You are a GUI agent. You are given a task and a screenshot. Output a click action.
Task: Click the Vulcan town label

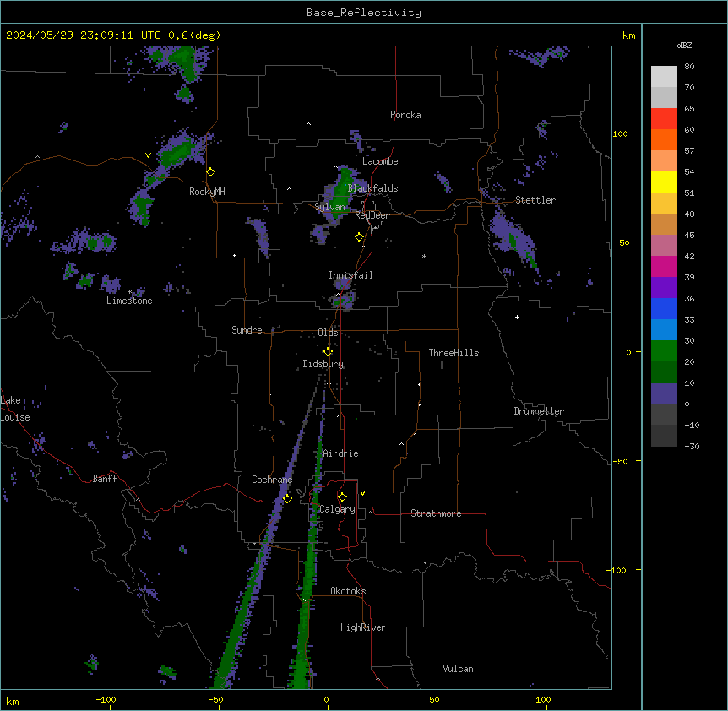pos(458,669)
